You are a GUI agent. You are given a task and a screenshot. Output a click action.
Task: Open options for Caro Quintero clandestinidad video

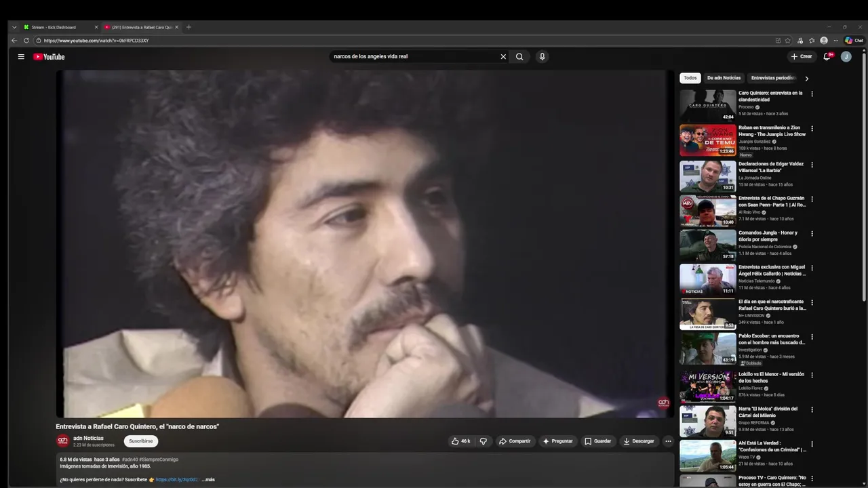coord(812,94)
